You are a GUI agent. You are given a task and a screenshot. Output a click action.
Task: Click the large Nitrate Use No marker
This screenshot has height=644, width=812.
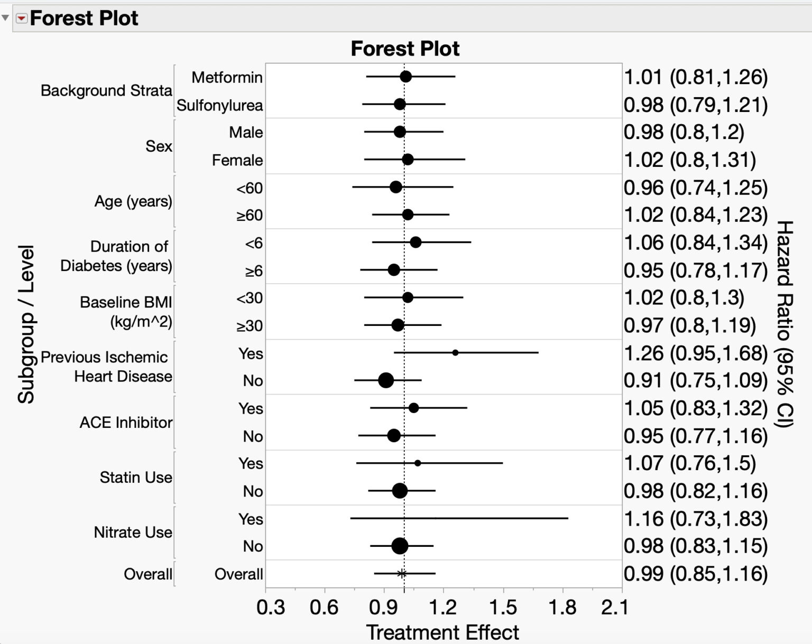[x=400, y=546]
